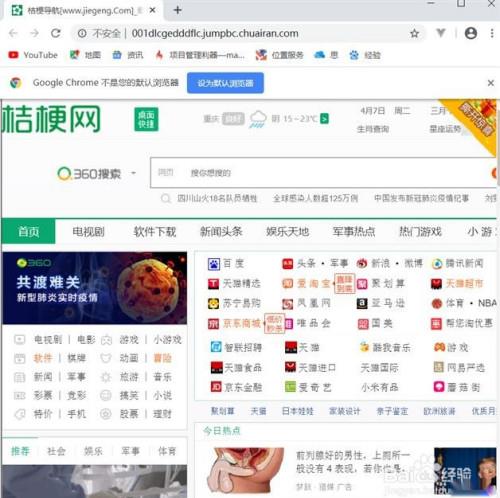500x498 pixels.
Task: Reload the page with the refresh icon
Action: (56, 33)
